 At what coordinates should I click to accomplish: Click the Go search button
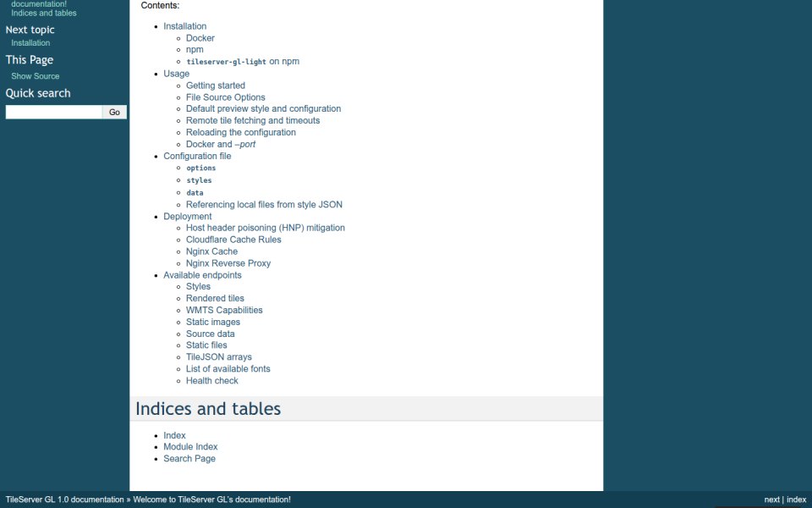(x=114, y=112)
